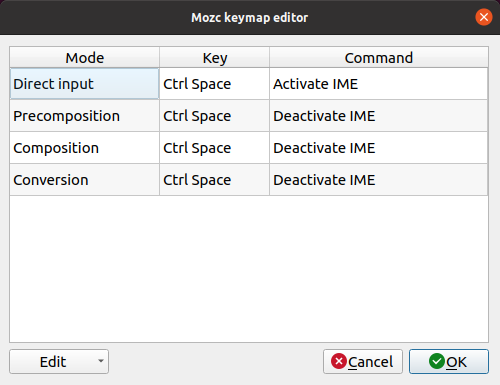Select Deactivate IME in Composition row
Image resolution: width=500 pixels, height=385 pixels.
click(379, 148)
